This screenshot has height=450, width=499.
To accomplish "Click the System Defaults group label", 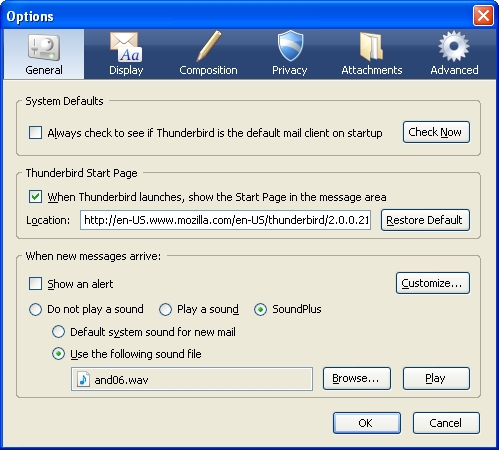I will coord(64,101).
